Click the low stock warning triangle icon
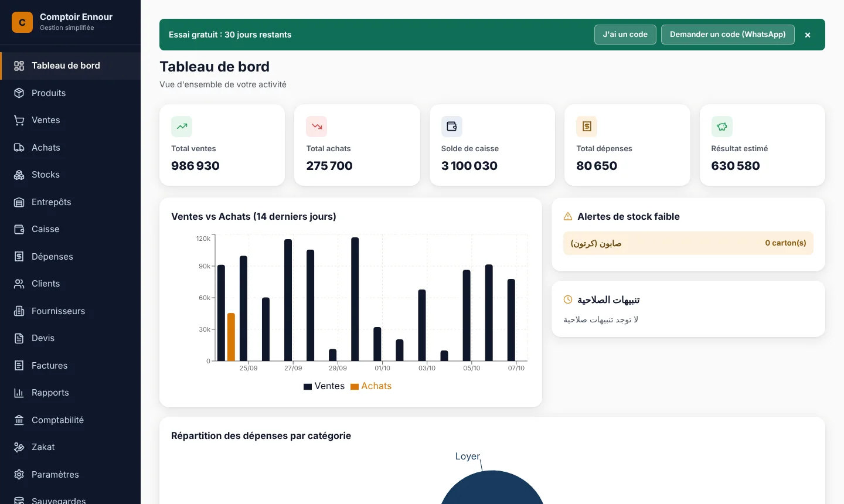 point(568,216)
